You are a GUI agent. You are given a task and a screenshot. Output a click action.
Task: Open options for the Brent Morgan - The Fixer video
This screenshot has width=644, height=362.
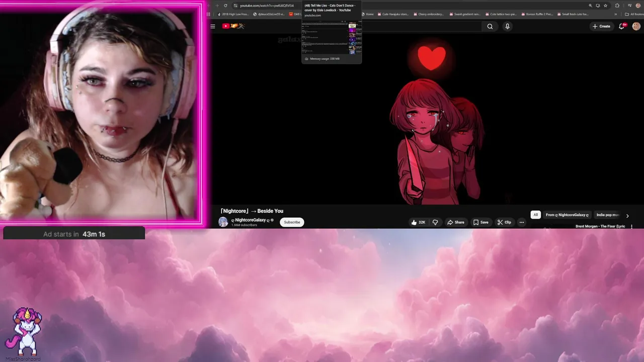pyautogui.click(x=631, y=226)
